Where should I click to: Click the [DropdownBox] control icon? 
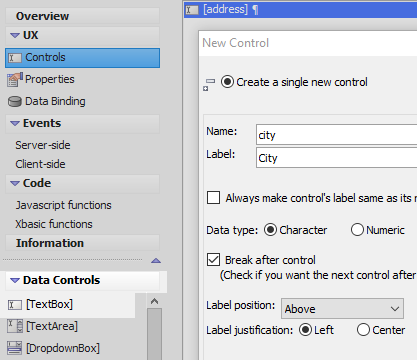15,348
